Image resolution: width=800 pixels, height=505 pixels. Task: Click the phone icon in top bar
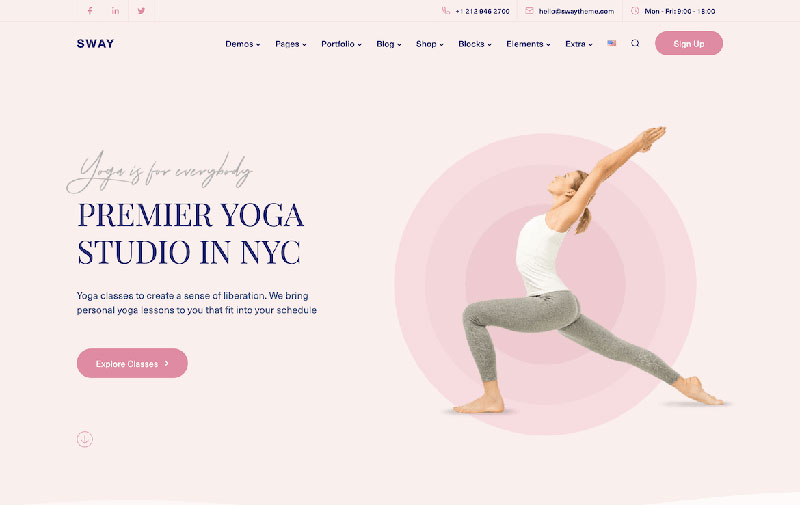point(445,11)
